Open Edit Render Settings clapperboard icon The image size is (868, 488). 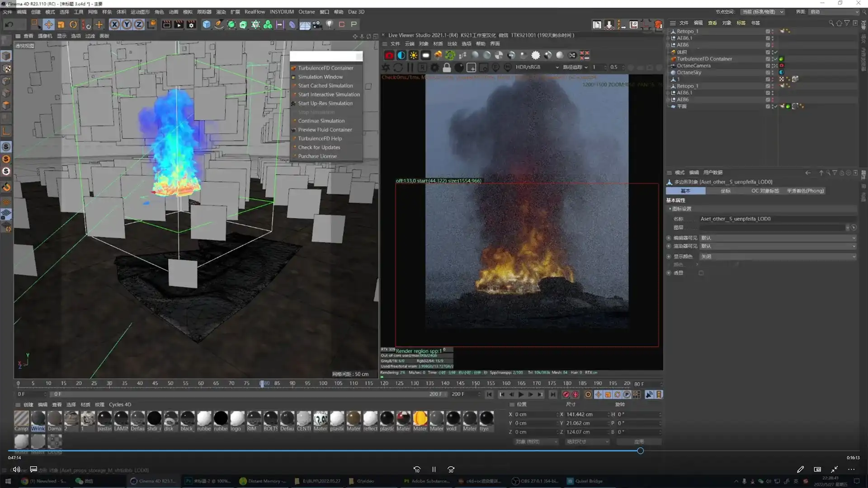tap(191, 24)
